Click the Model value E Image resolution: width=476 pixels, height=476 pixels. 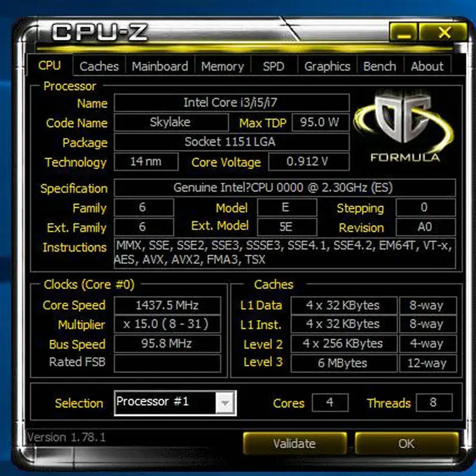(x=287, y=207)
